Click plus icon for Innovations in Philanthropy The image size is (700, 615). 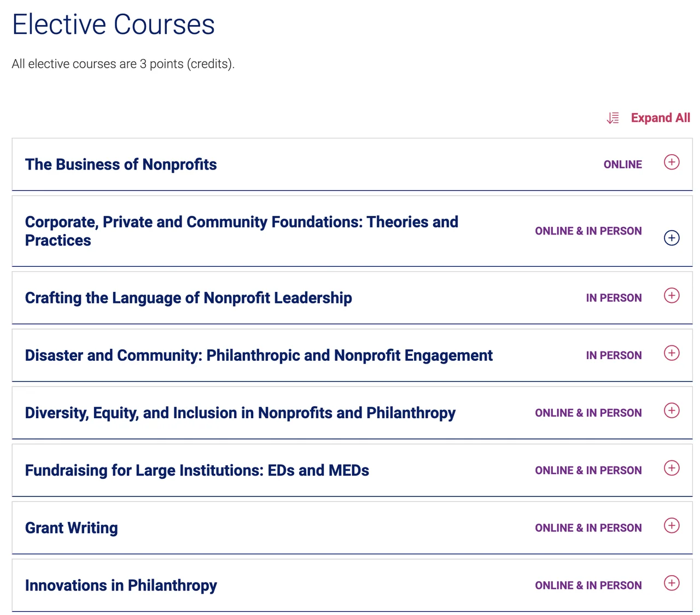tap(672, 583)
